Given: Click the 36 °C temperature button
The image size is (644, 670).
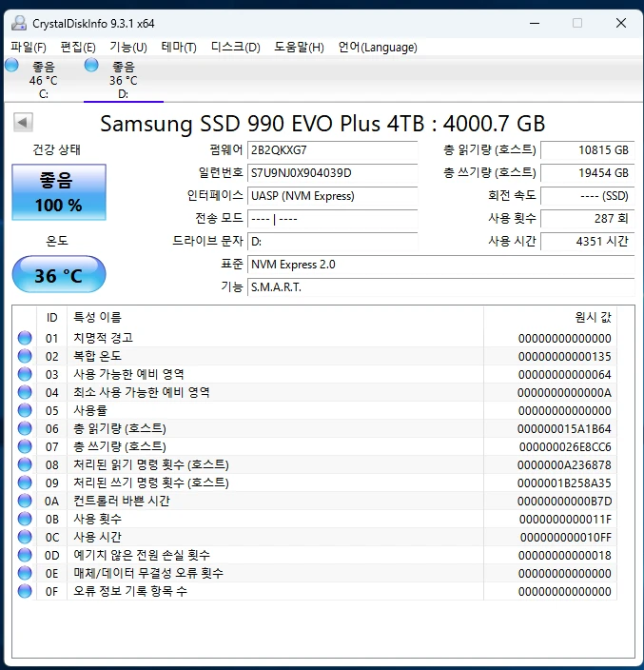Looking at the screenshot, I should point(59,275).
